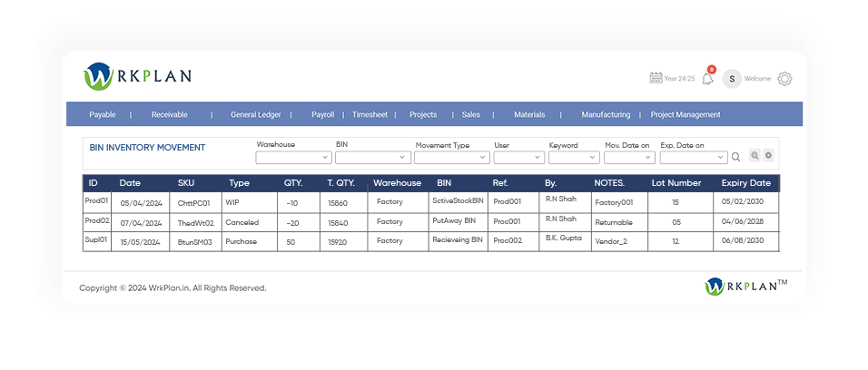Open the General Ledger menu
868x370 pixels.
pyautogui.click(x=256, y=114)
